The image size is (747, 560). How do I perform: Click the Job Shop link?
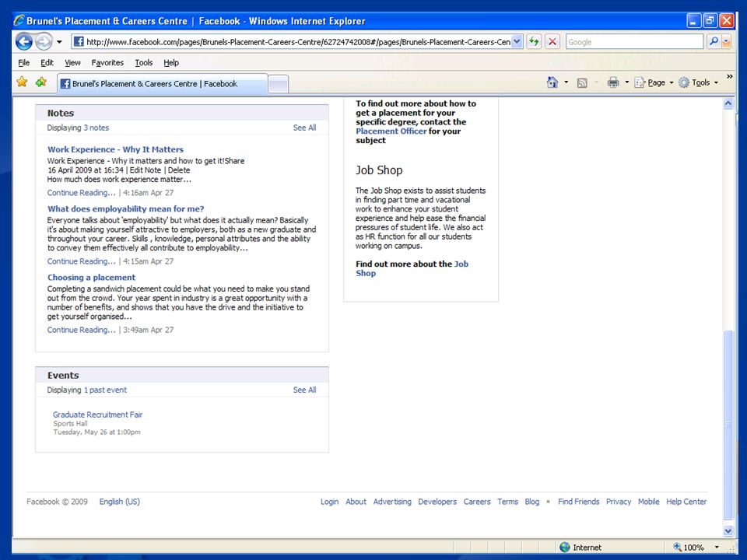(412, 268)
